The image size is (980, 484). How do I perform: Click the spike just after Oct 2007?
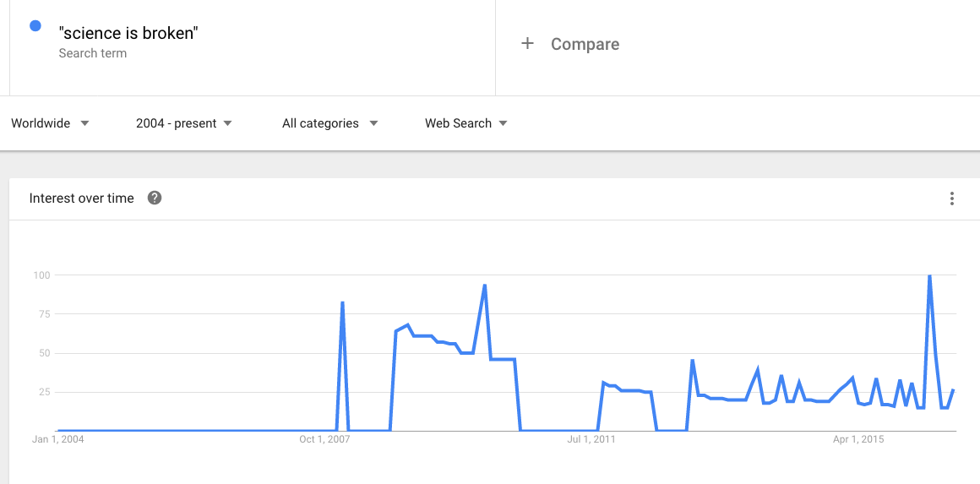click(x=342, y=302)
